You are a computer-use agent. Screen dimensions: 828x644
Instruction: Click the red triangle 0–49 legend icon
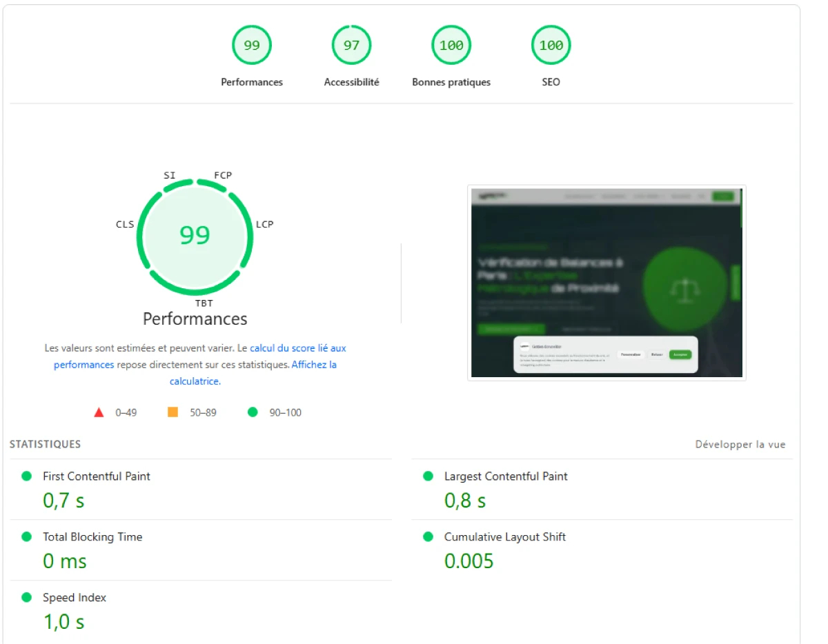click(x=99, y=412)
